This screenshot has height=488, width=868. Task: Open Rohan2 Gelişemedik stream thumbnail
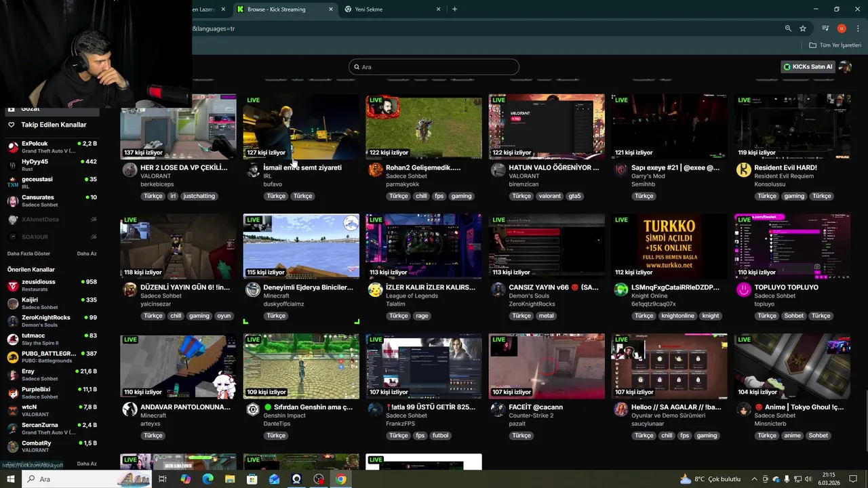(x=424, y=127)
